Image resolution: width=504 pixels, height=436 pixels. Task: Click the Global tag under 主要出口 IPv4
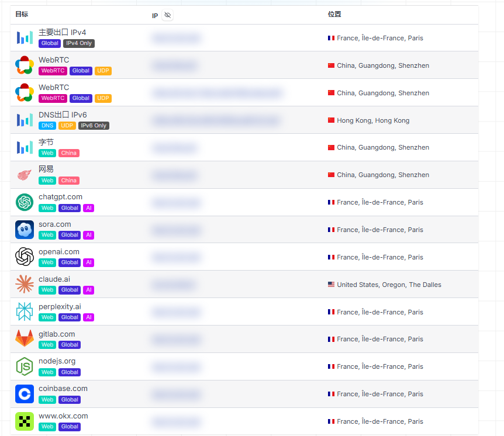[50, 43]
